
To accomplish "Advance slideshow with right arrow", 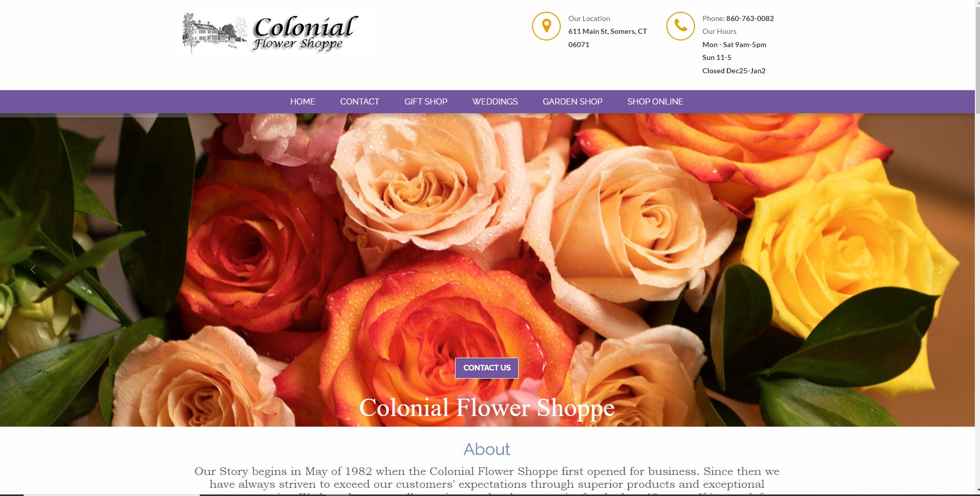I will coord(941,270).
